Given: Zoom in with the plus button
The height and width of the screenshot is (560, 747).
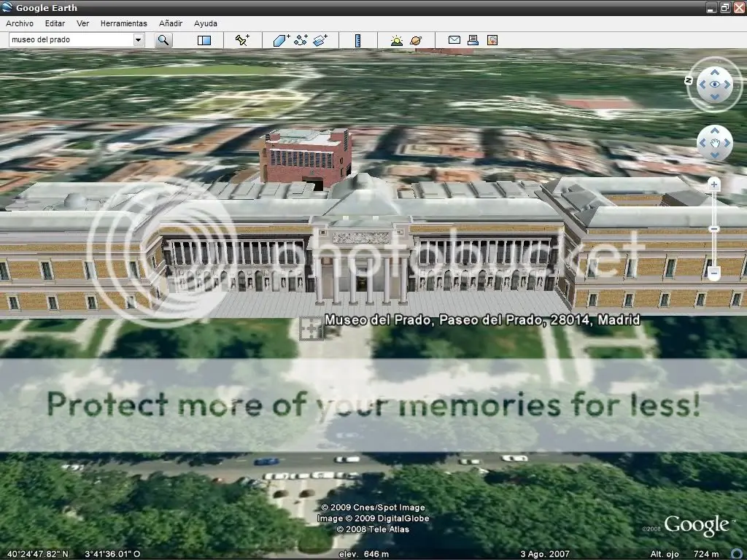Looking at the screenshot, I should click(713, 184).
